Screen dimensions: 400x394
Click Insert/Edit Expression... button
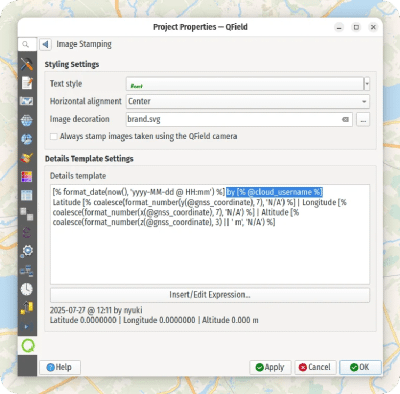click(210, 295)
